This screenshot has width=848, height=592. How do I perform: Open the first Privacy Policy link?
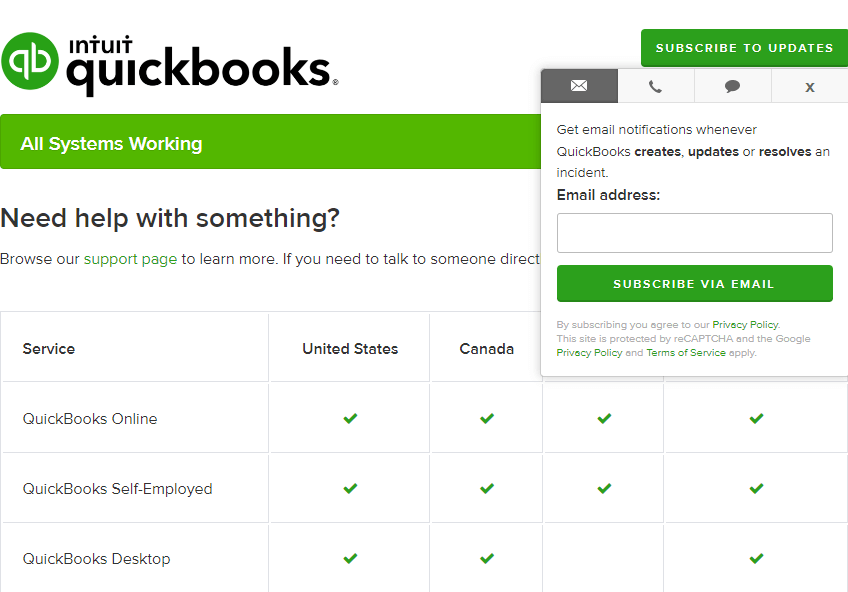click(x=745, y=325)
